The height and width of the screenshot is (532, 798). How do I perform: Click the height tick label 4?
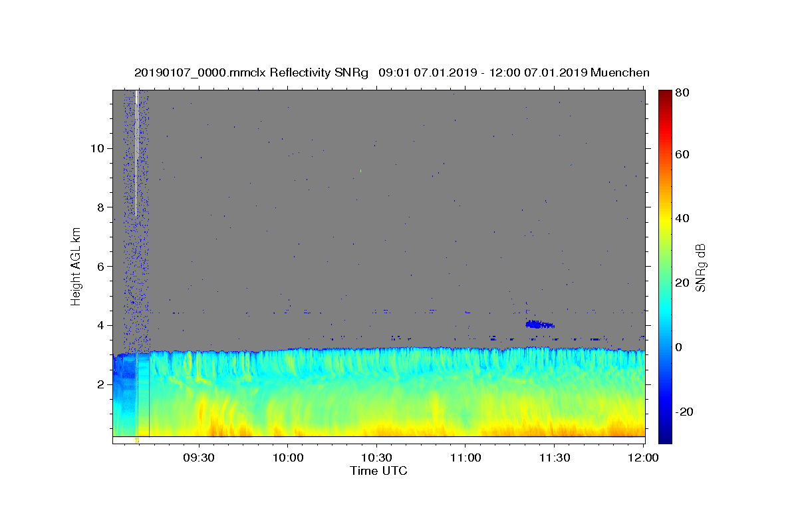click(100, 325)
